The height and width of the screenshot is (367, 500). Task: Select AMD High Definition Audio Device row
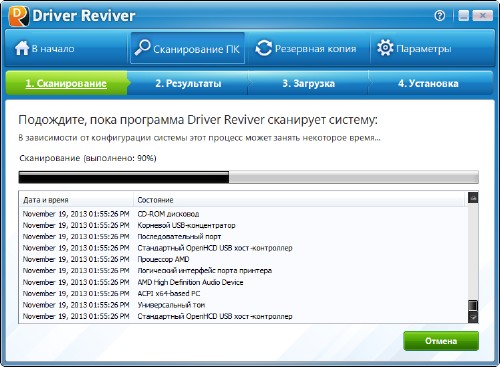pyautogui.click(x=244, y=282)
